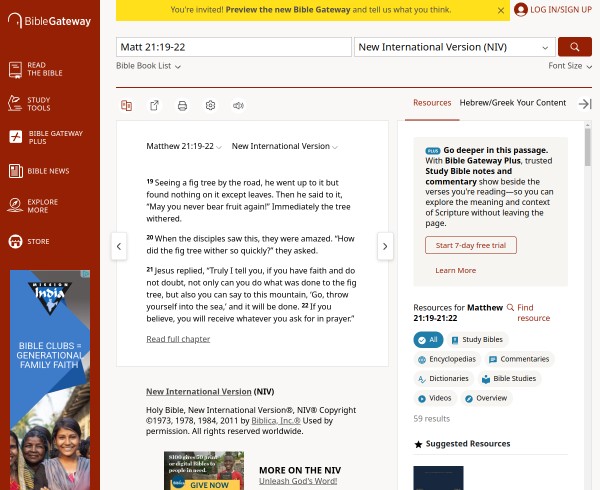Open the Store sidebar item

(x=29, y=241)
